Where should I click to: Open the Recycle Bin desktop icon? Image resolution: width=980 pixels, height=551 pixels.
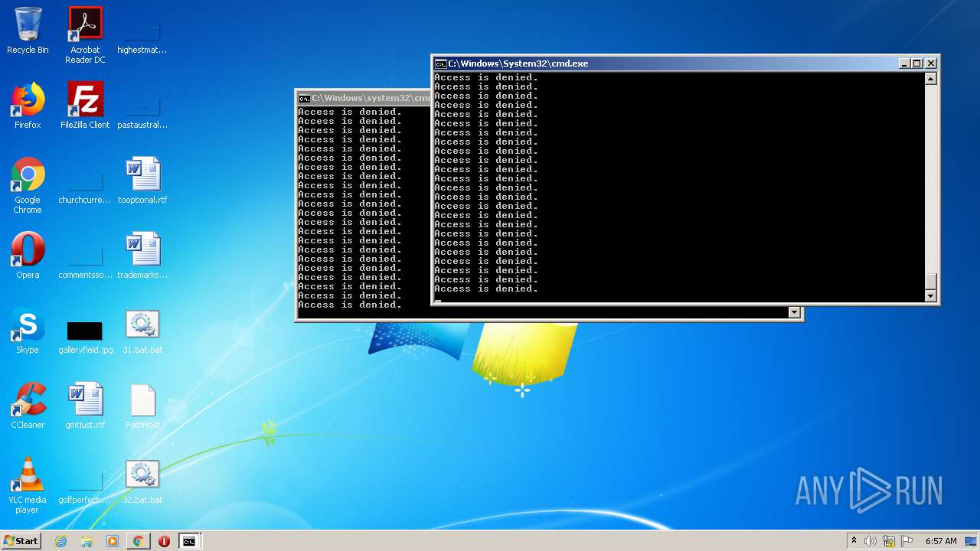click(x=28, y=31)
